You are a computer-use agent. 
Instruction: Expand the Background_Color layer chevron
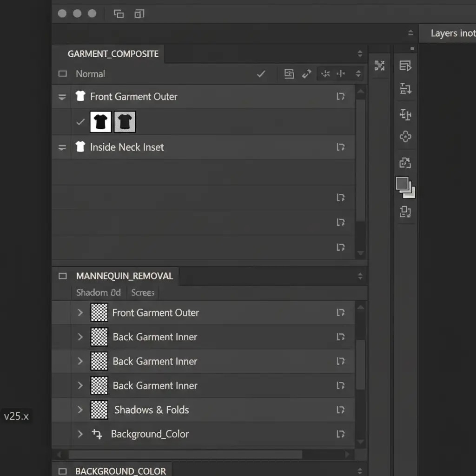(x=80, y=434)
